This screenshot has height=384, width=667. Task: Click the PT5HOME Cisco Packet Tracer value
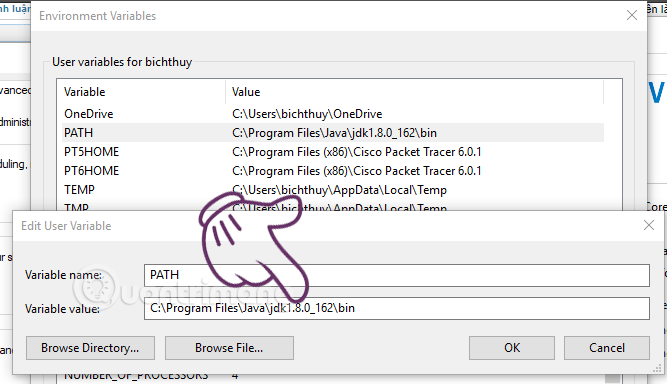pyautogui.click(x=356, y=152)
